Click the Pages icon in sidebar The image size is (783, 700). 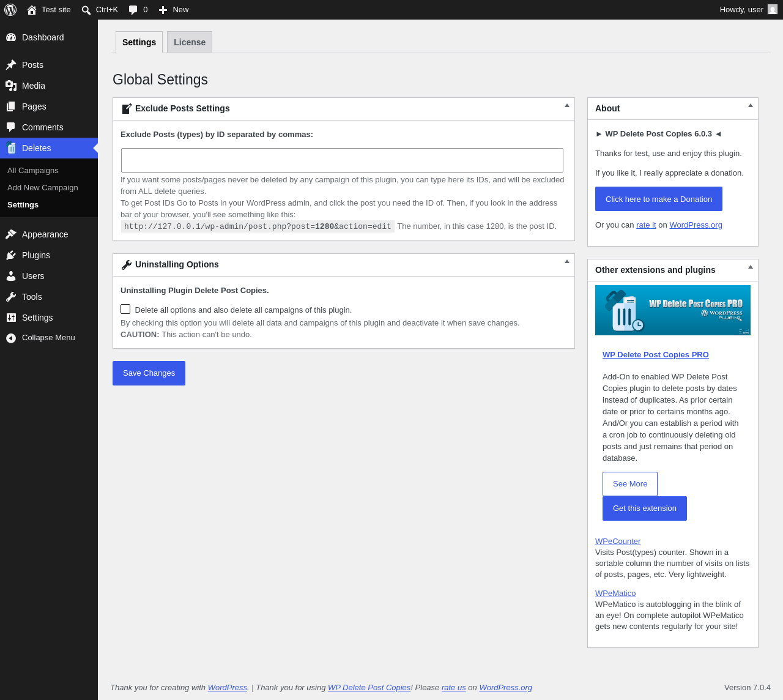(11, 106)
